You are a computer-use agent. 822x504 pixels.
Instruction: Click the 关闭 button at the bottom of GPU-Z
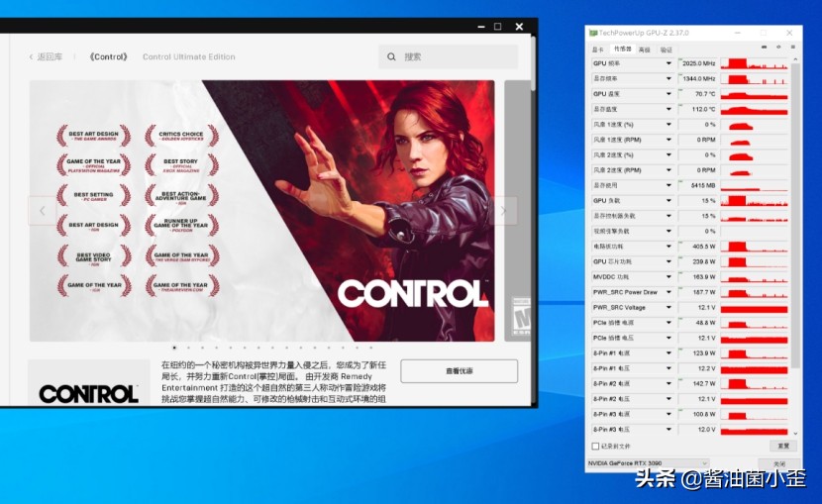[x=779, y=464]
